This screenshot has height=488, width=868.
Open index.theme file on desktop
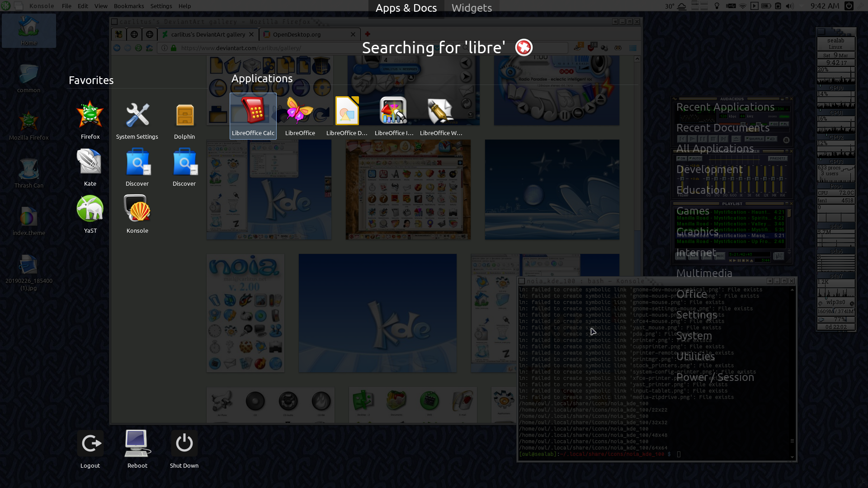click(28, 221)
